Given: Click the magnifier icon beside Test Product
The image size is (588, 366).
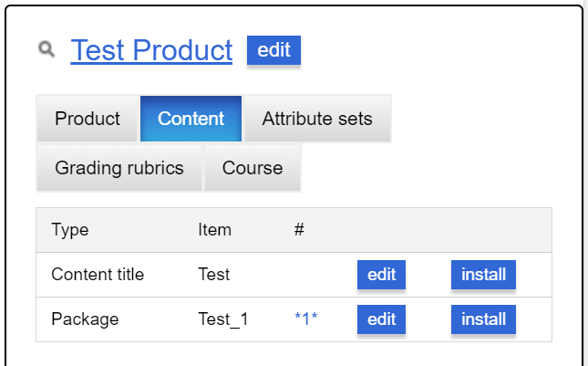Looking at the screenshot, I should 46,49.
